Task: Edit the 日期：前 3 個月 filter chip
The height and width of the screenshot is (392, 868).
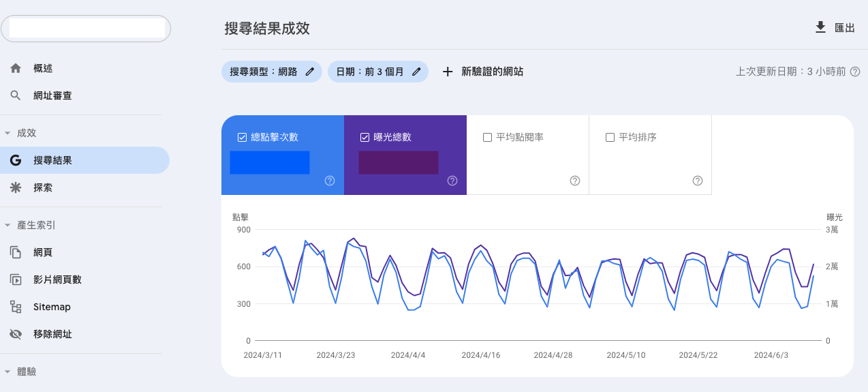Action: coord(378,72)
